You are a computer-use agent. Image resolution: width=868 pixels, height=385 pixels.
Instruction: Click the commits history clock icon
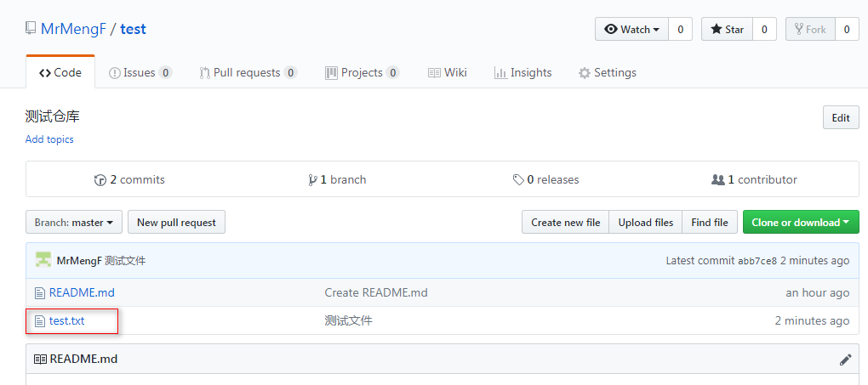point(100,180)
